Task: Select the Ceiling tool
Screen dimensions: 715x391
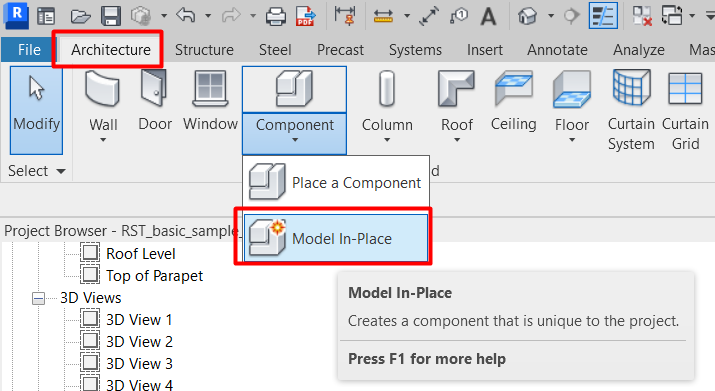Action: 513,101
